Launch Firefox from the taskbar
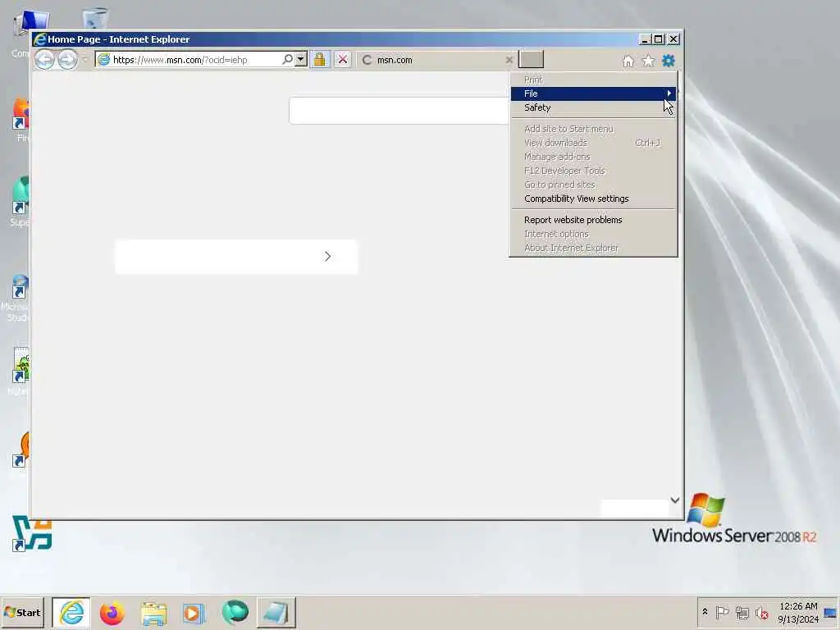 point(112,613)
